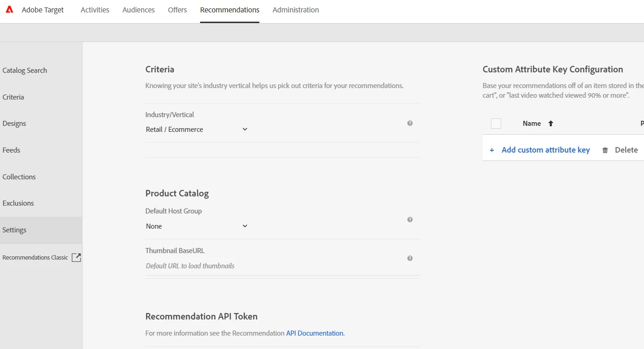Click help icon for Industry/Vertical

(x=410, y=124)
